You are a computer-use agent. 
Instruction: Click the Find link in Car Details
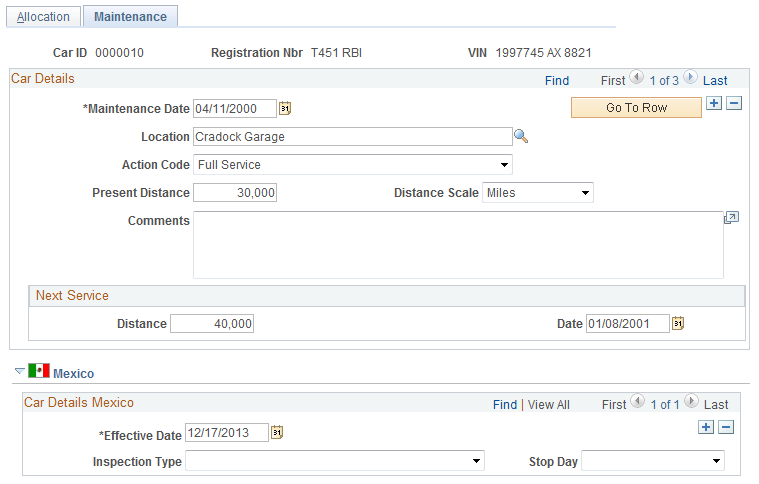557,81
